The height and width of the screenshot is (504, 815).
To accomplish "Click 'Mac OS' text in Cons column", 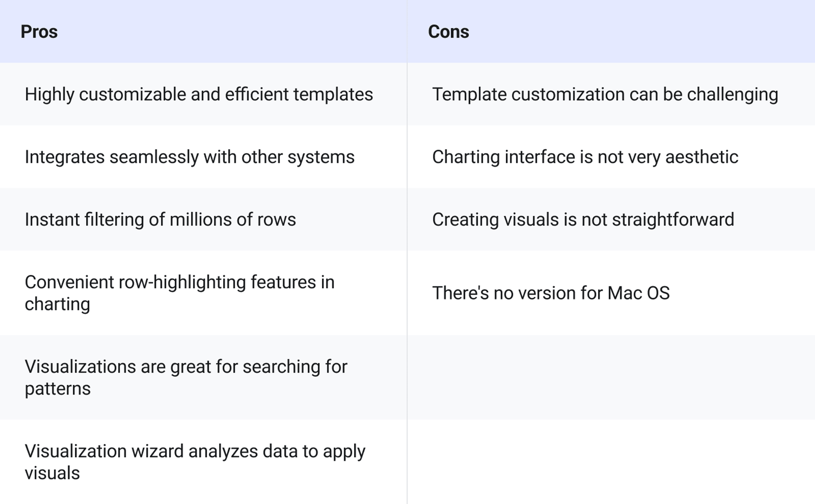I will tap(638, 293).
